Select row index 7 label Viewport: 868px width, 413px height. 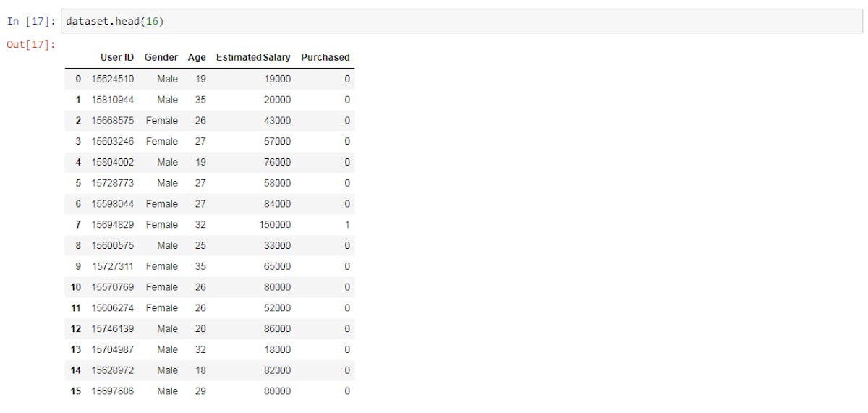[x=78, y=225]
